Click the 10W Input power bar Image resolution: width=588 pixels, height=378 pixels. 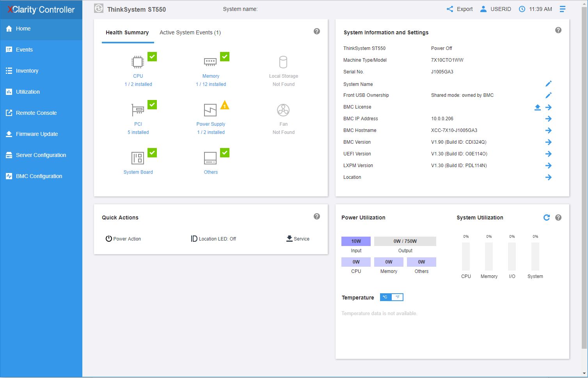(356, 241)
